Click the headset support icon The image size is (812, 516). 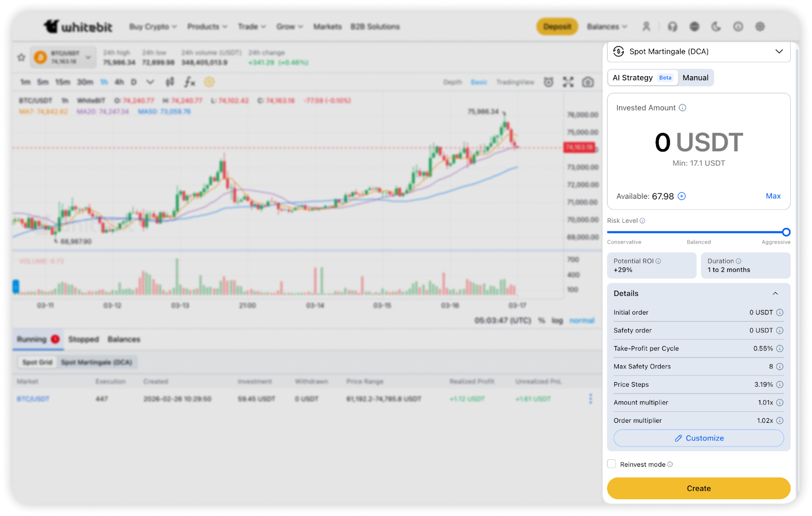(672, 27)
